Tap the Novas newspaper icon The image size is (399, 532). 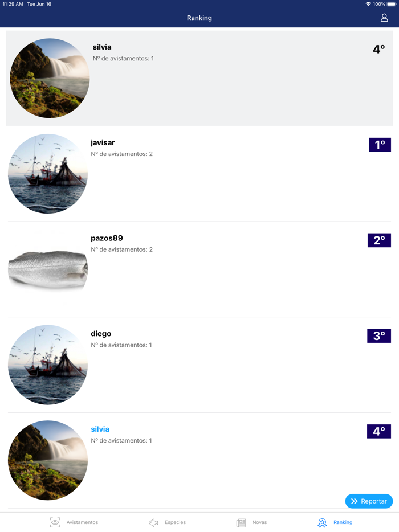tap(241, 522)
